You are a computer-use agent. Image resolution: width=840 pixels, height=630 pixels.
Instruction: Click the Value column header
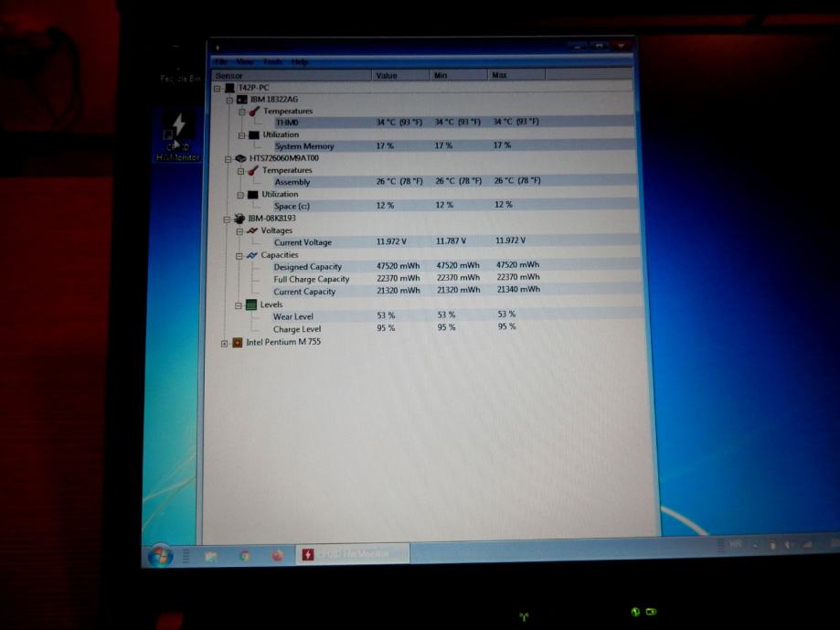click(x=400, y=76)
